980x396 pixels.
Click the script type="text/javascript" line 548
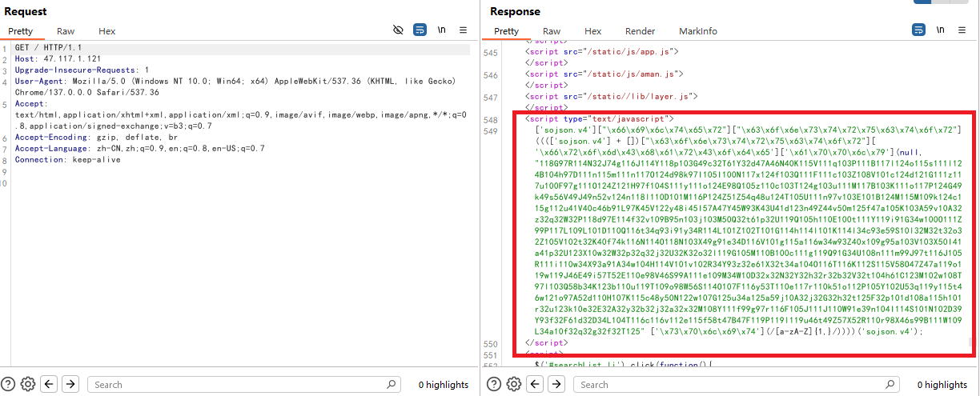(599, 119)
